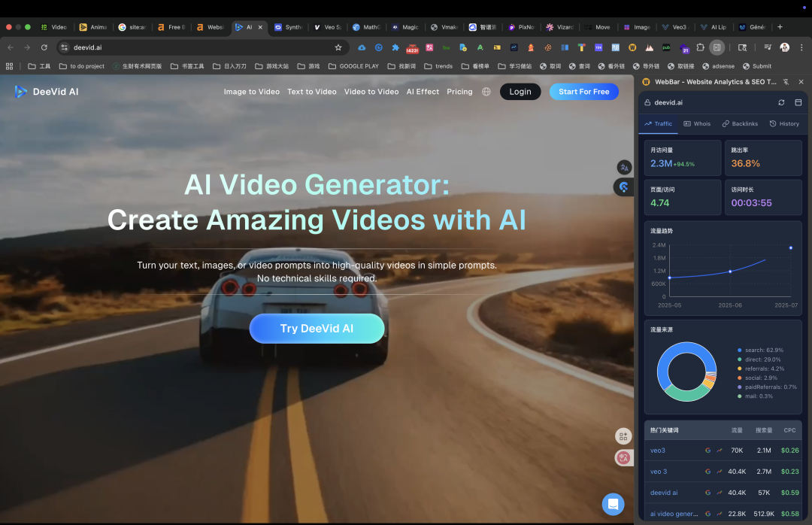Viewport: 812px width, 525px height.
Task: Go back with the browser back arrow
Action: pyautogui.click(x=11, y=47)
